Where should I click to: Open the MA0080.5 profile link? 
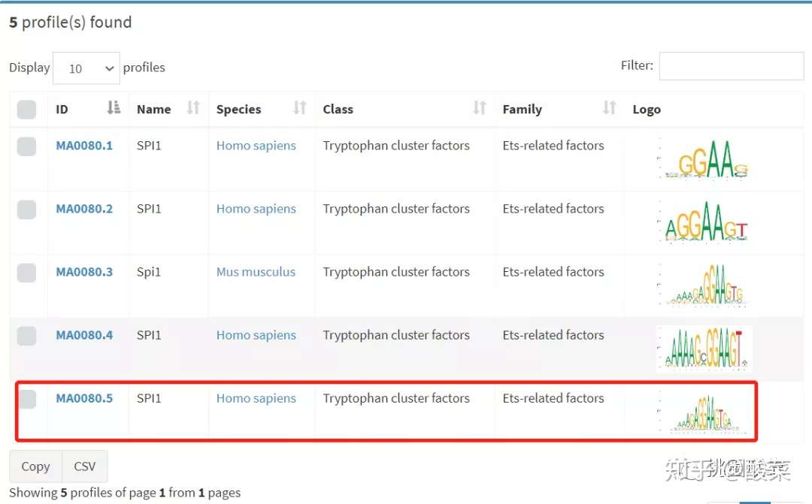[84, 398]
